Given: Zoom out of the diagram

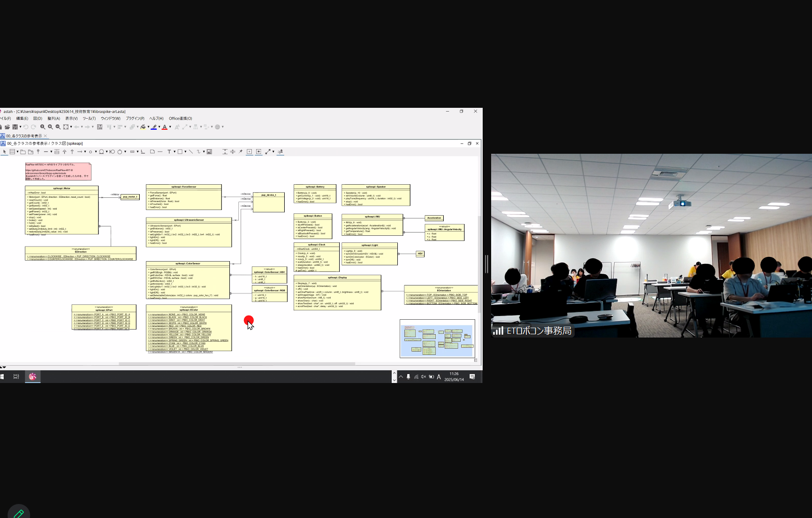Looking at the screenshot, I should 58,127.
